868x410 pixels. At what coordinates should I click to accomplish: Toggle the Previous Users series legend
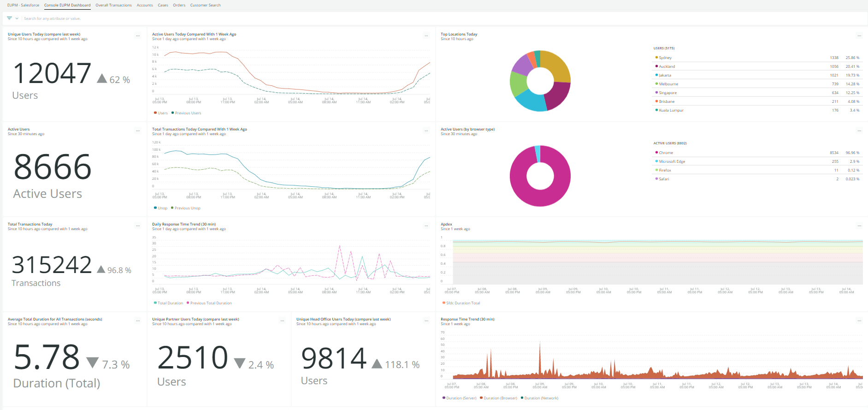coord(186,113)
